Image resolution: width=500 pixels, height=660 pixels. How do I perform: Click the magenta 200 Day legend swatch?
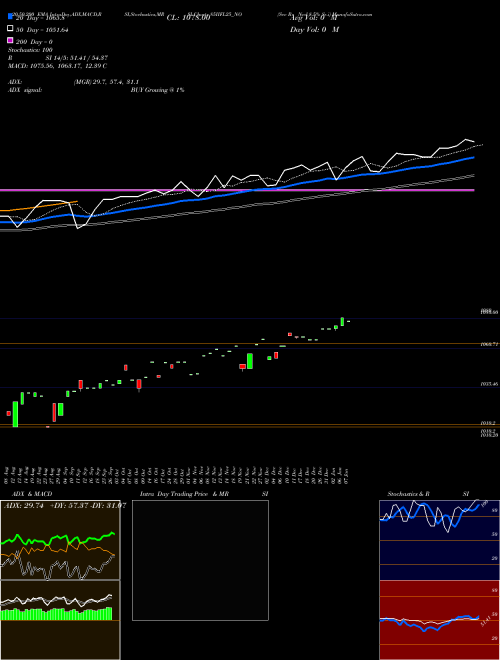coord(11,40)
